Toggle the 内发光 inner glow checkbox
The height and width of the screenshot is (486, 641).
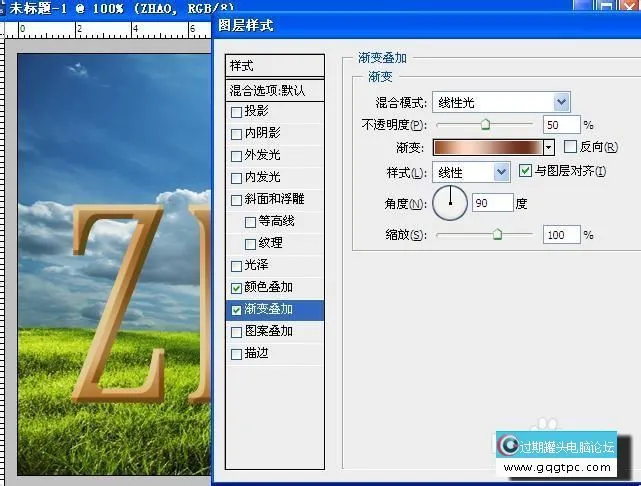[236, 179]
